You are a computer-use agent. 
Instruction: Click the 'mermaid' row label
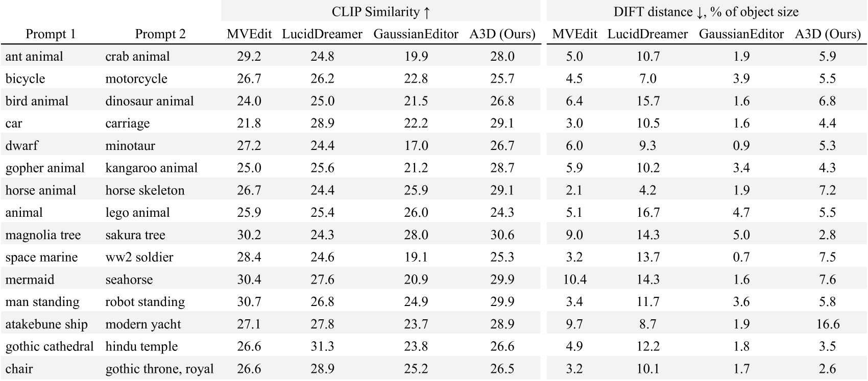pos(30,280)
